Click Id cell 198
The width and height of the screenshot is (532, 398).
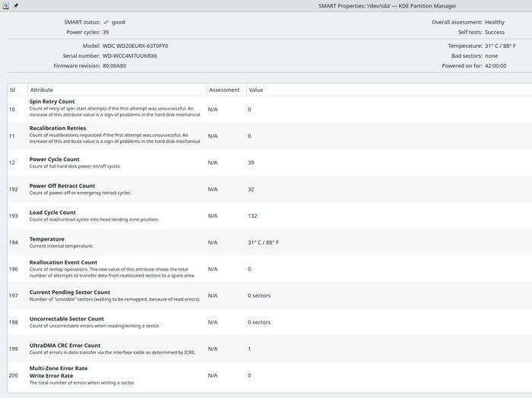[x=13, y=322]
